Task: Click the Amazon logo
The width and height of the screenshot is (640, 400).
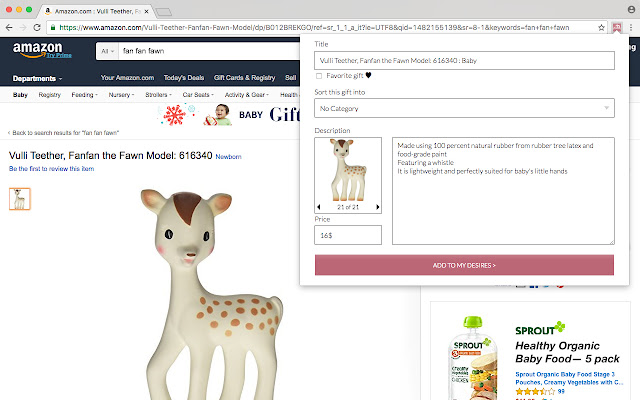Action: pyautogui.click(x=42, y=50)
